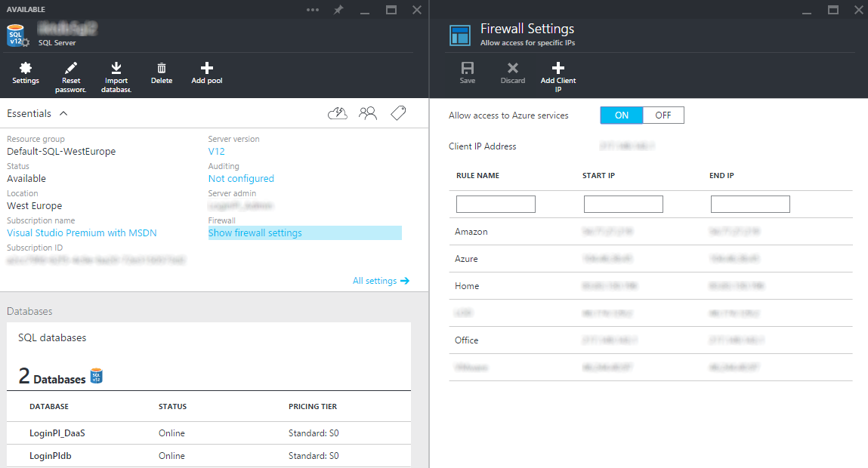Image resolution: width=868 pixels, height=468 pixels.
Task: Click Add Client IP plus icon
Action: 558,68
